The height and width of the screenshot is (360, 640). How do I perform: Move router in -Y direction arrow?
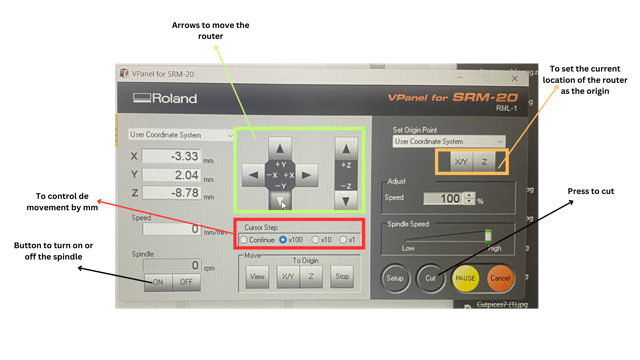coord(280,200)
